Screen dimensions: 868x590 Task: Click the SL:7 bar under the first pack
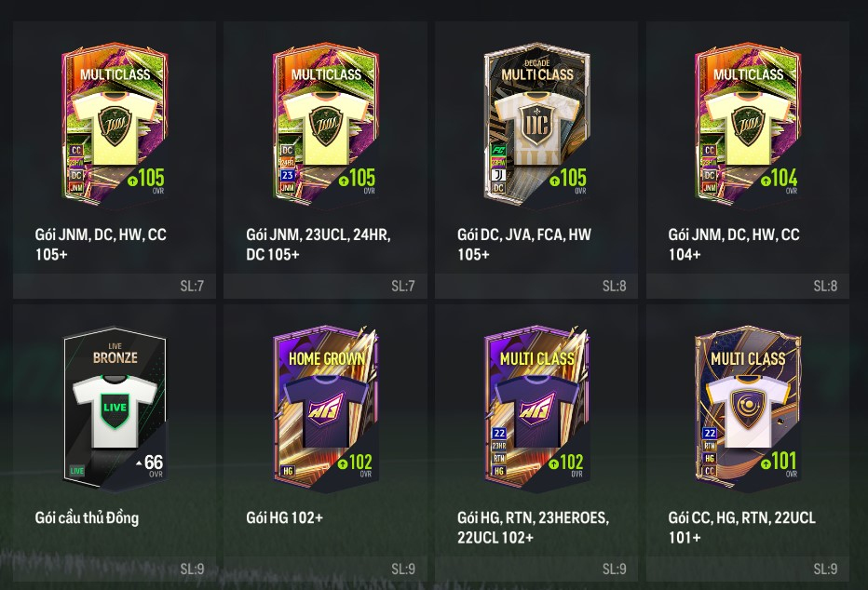point(115,286)
